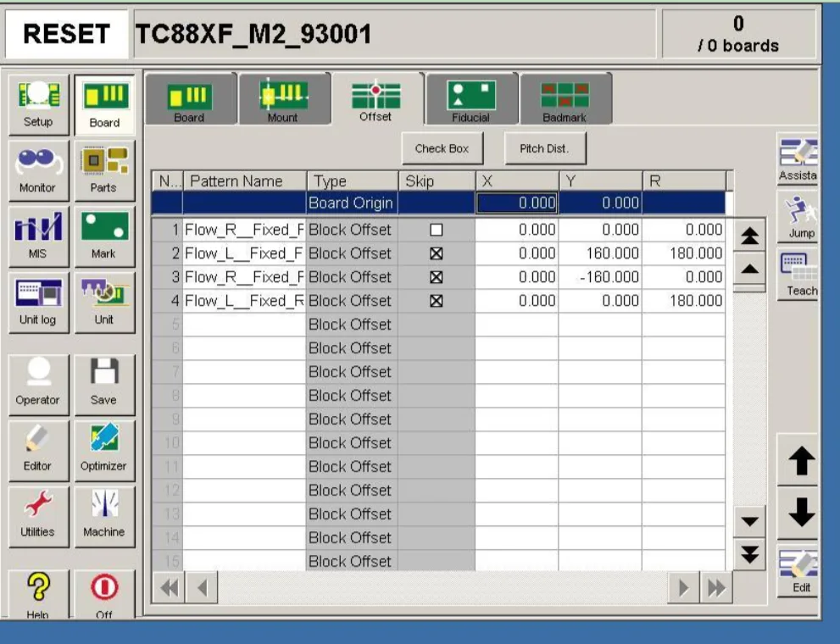Screen dimensions: 840x644
Task: Open the Badmark tab
Action: tap(566, 97)
